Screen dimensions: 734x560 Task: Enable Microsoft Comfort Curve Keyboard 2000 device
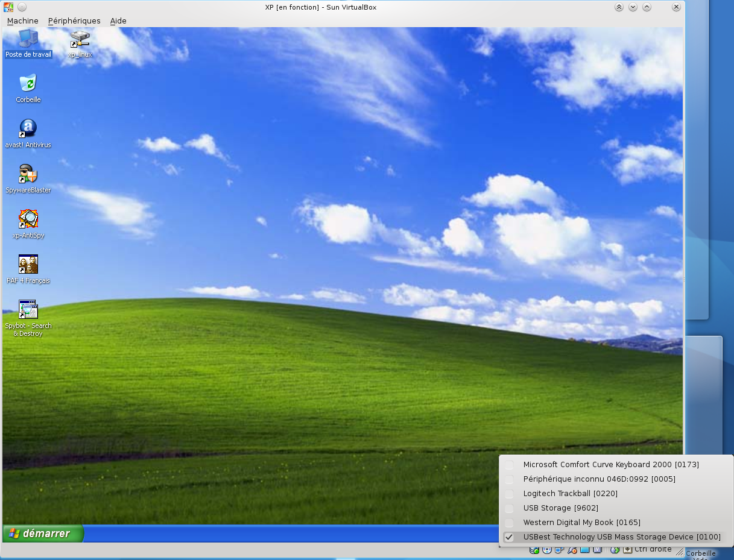pyautogui.click(x=610, y=465)
